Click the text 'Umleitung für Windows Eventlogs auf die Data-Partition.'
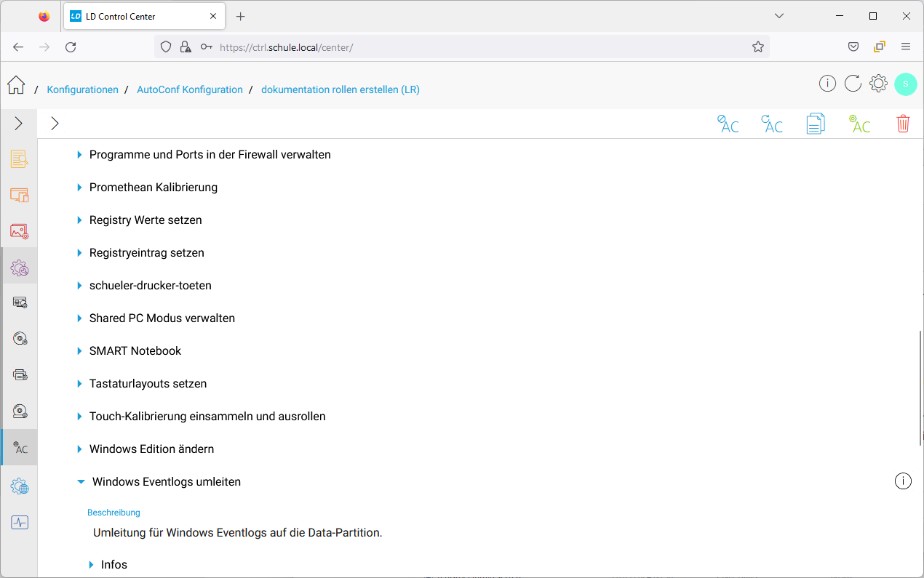924x578 pixels. [237, 532]
